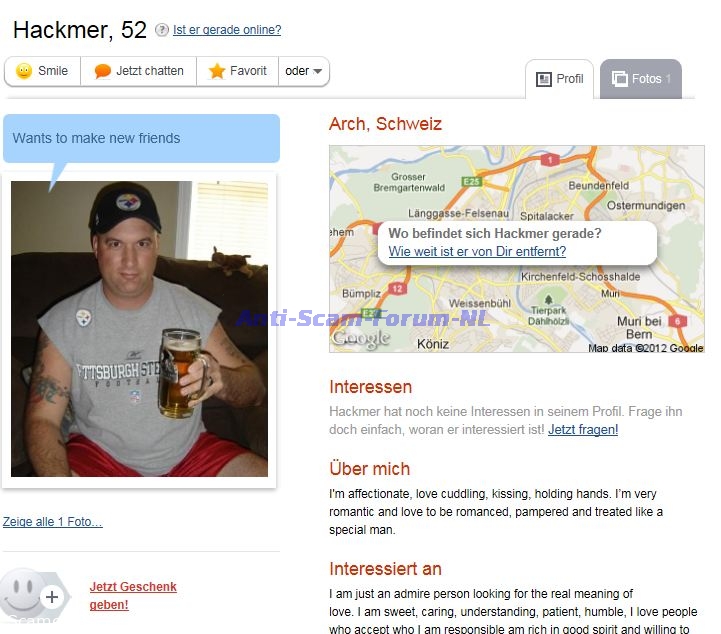Click the Profil tab icon
721x634 pixels.
tap(544, 79)
